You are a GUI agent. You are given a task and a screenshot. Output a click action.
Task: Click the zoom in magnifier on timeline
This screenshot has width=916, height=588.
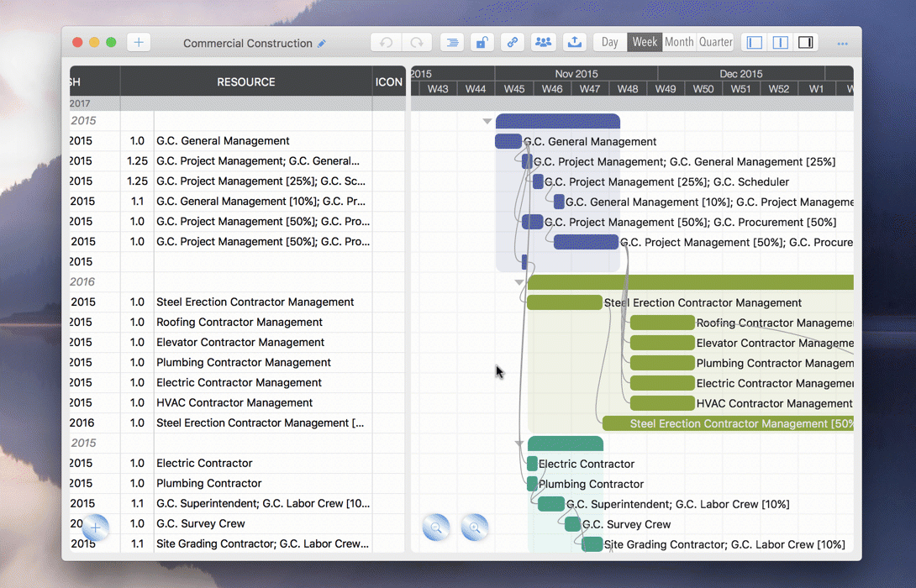coord(475,528)
